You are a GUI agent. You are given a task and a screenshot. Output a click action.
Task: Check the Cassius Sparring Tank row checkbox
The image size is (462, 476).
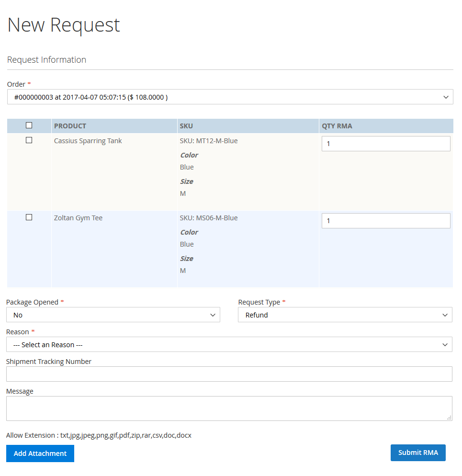click(29, 140)
